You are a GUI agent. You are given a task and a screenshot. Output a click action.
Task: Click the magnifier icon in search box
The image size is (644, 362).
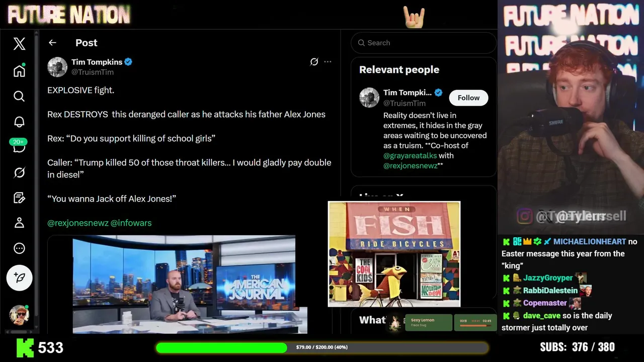tap(361, 43)
